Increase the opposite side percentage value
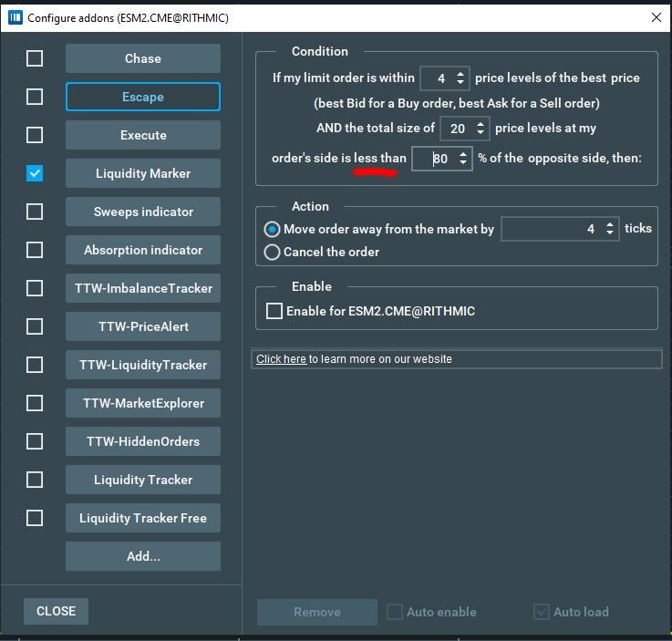This screenshot has width=672, height=641. point(463,154)
